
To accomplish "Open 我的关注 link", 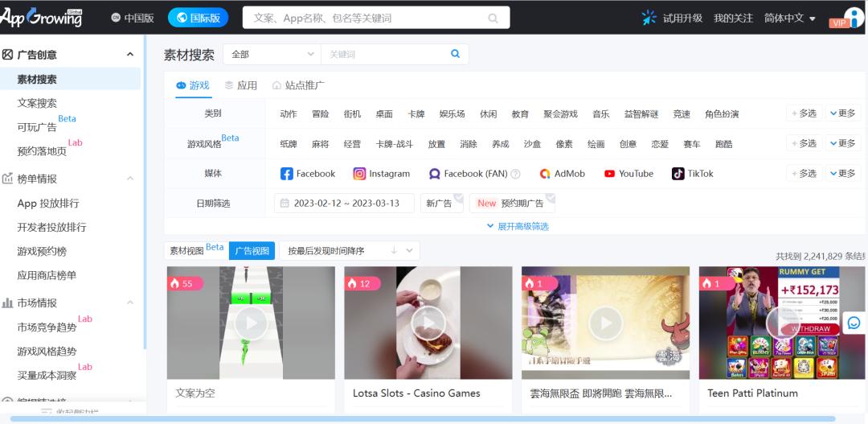I will [733, 18].
